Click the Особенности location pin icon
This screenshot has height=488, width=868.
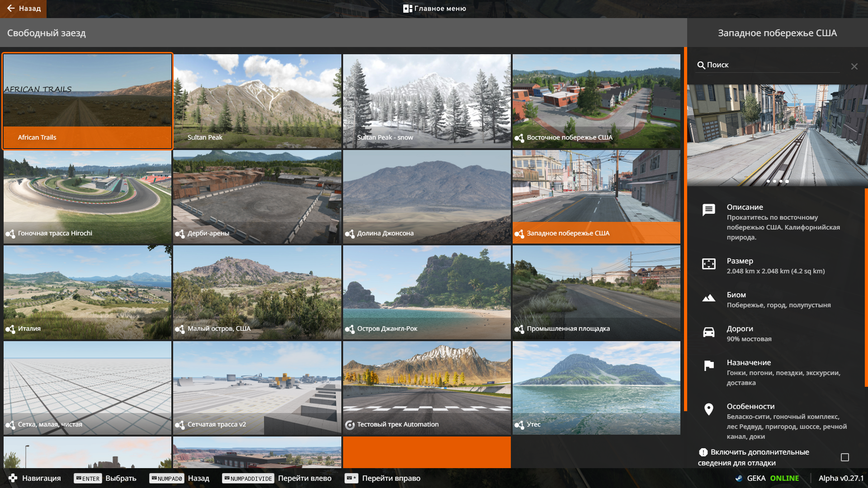[708, 409]
